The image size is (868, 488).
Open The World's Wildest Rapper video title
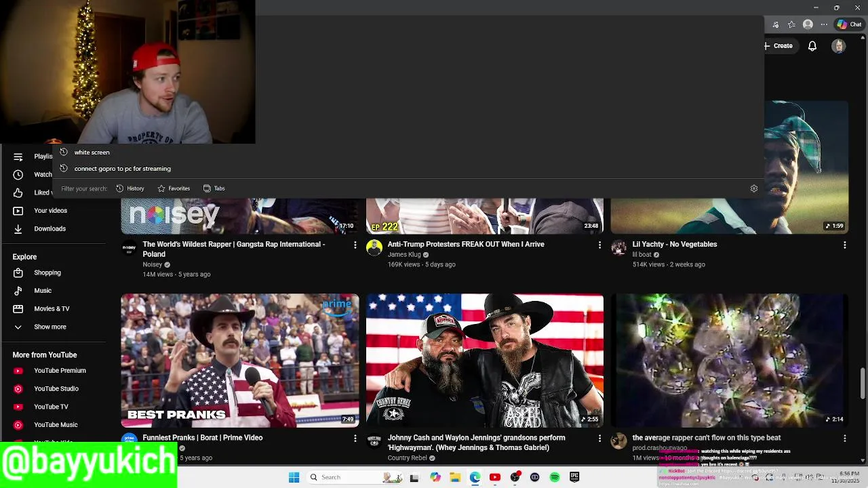point(234,249)
